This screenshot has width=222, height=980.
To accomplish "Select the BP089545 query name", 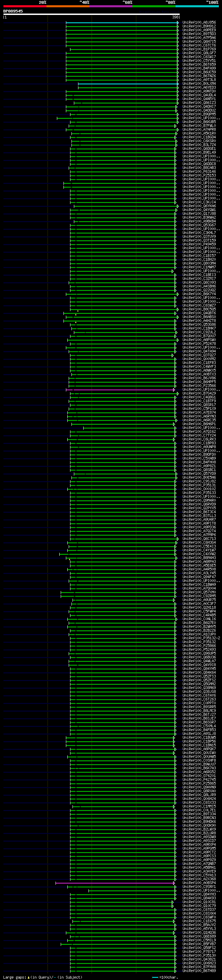I will [13, 11].
